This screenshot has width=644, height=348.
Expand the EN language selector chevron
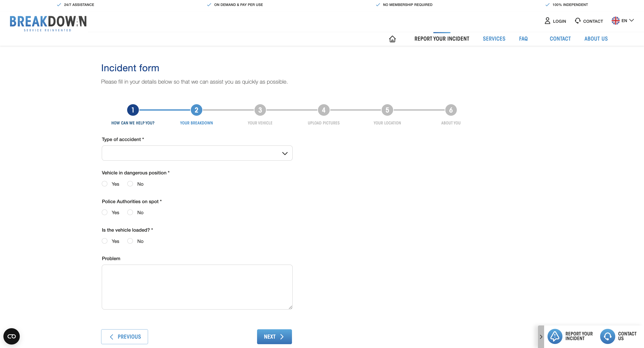point(631,20)
